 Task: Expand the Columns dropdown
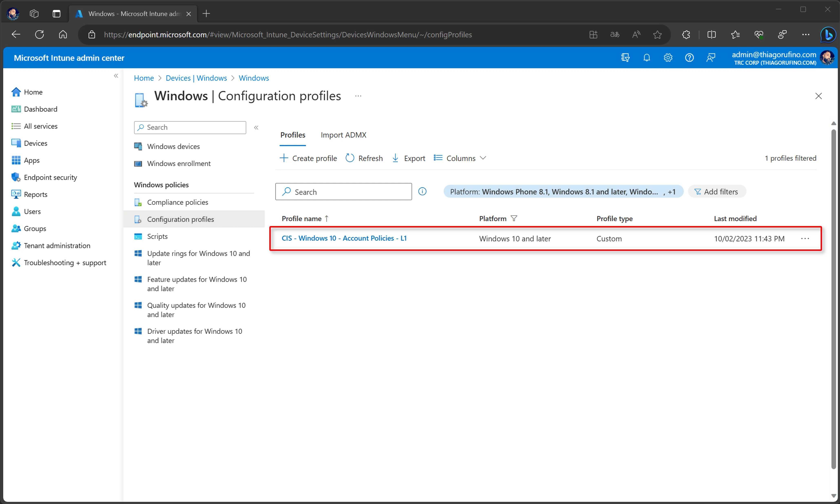[x=460, y=158]
